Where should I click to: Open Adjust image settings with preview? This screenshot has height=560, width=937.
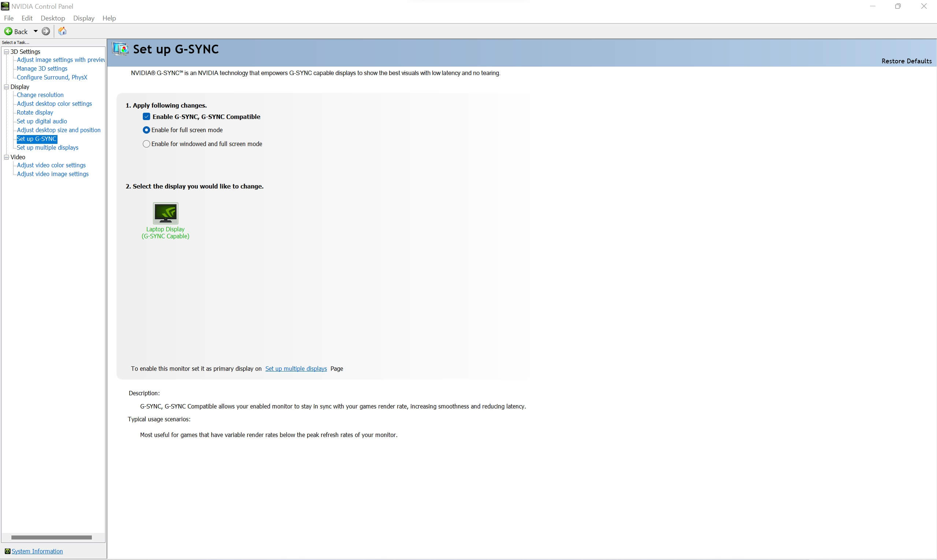point(61,60)
